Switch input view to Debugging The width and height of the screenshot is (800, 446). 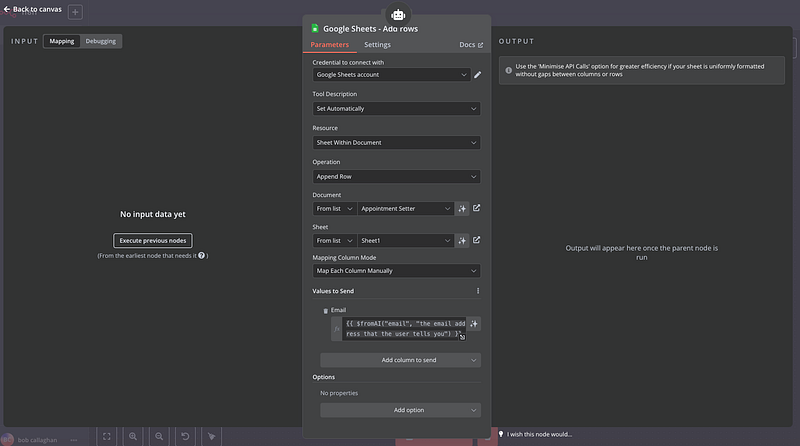point(101,41)
